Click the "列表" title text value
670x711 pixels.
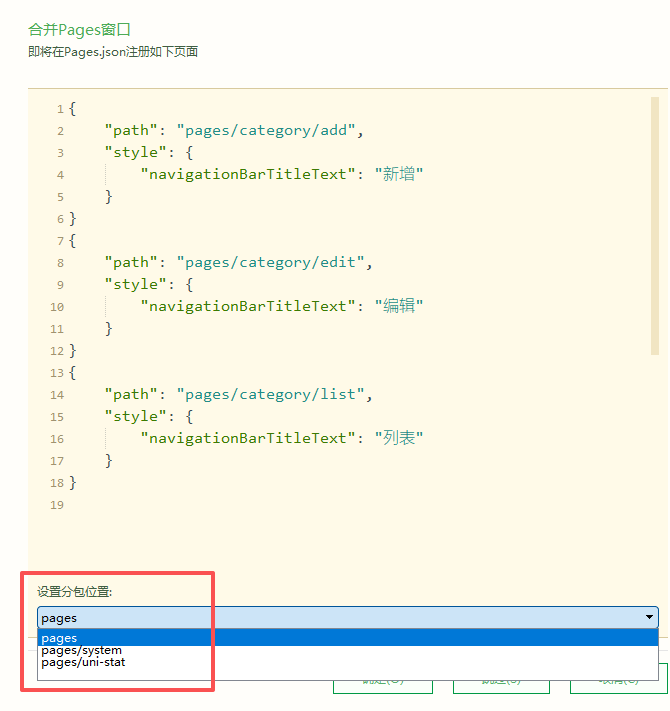(399, 438)
